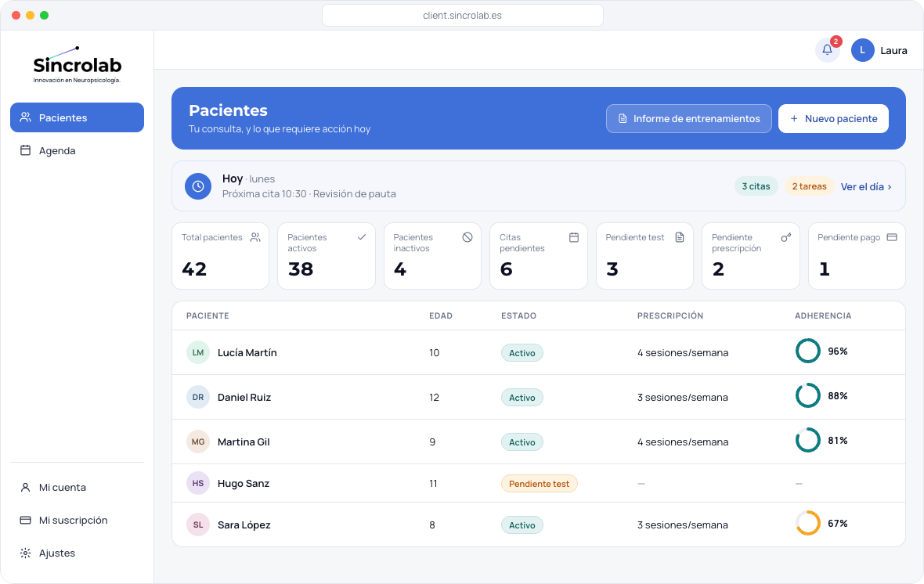Click Daniel Ruiz's 3 sesiones/semana prescription
The width and height of the screenshot is (924, 584).
pyautogui.click(x=682, y=397)
